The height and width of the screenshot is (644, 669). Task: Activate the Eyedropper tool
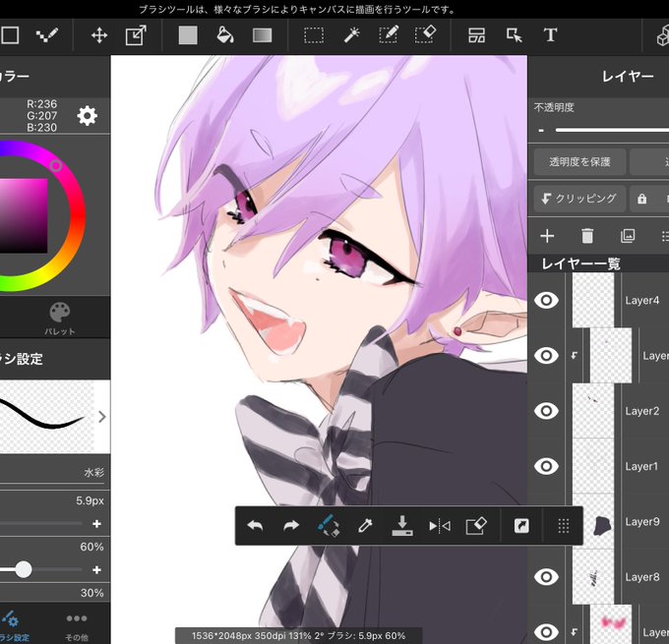365,526
